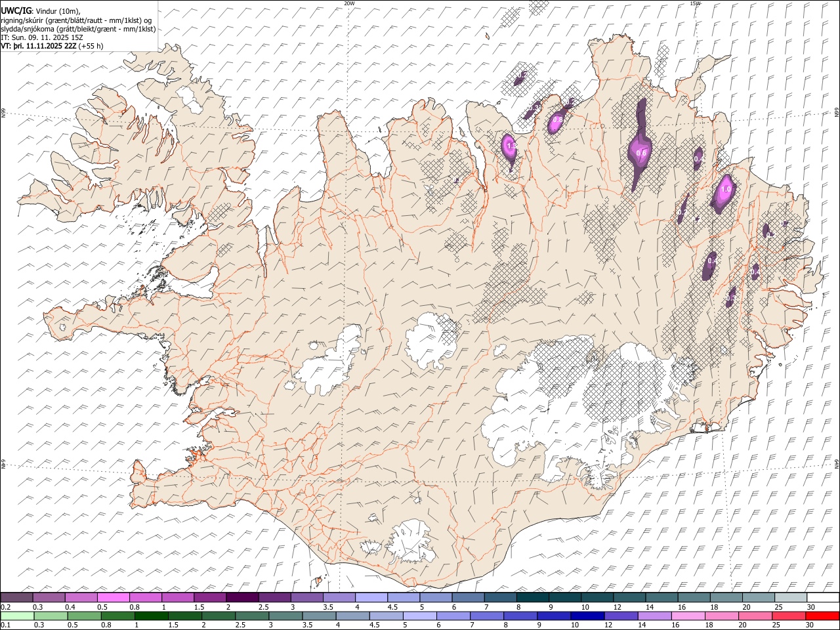Select the light pink swatch above 16 in bottom legend row

[x=688, y=616]
